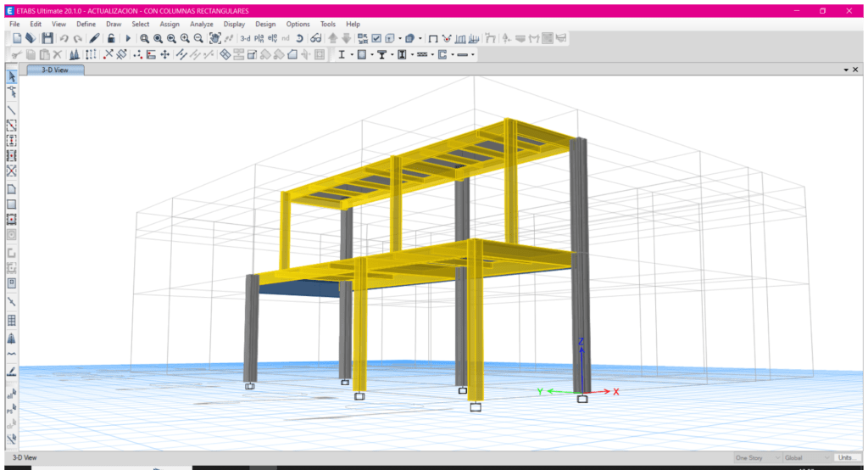Click the extruded view cube icon

click(390, 38)
